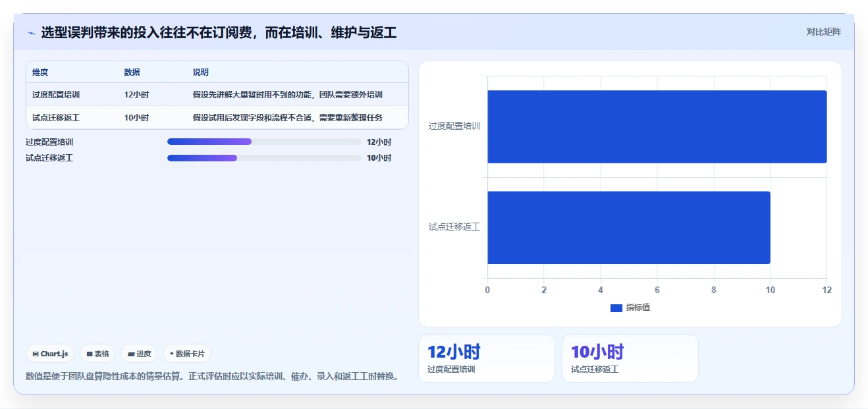Click the 12小时 cell in the table

point(136,95)
